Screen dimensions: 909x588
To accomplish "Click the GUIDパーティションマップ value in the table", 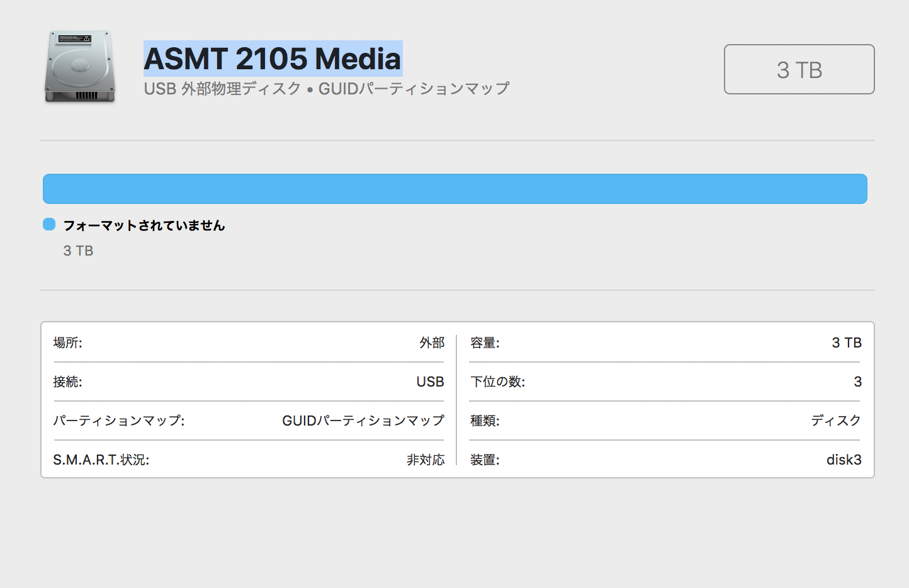I will [363, 421].
